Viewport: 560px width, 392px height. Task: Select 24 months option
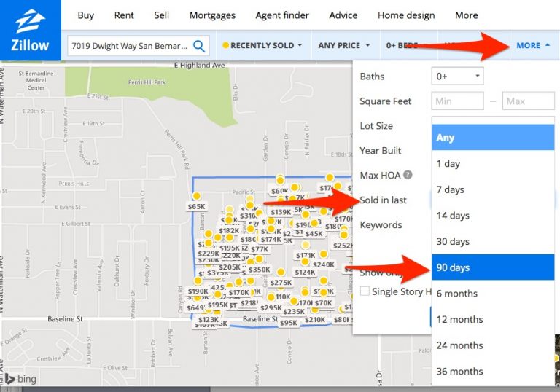pyautogui.click(x=493, y=345)
